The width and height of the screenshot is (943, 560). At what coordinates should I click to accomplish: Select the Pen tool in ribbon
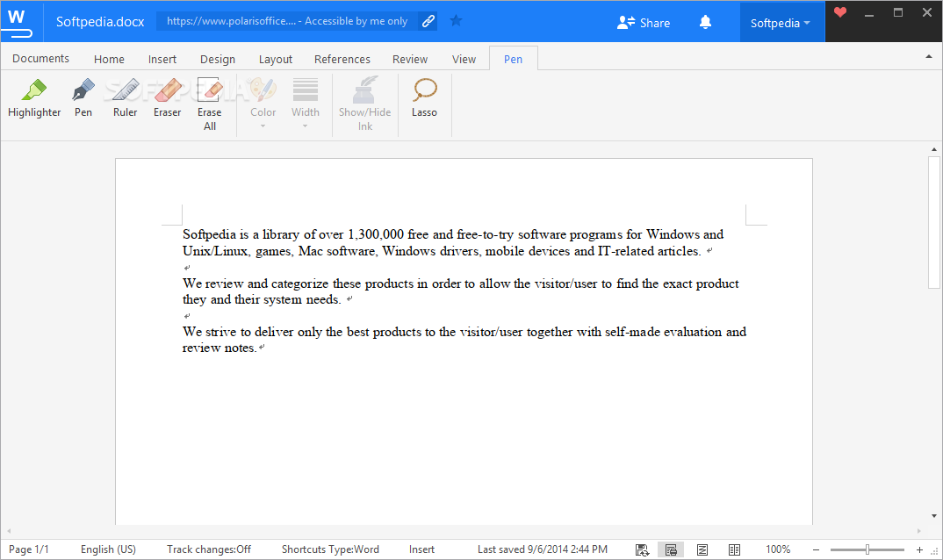pos(83,98)
